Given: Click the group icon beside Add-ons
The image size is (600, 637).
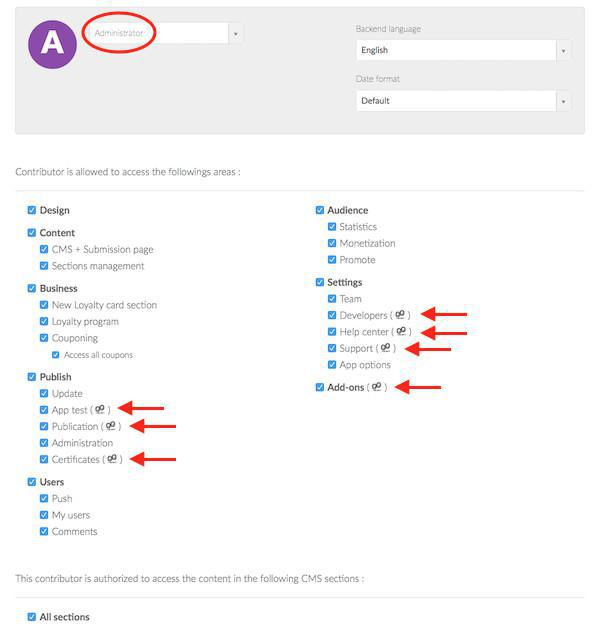Looking at the screenshot, I should [x=377, y=387].
